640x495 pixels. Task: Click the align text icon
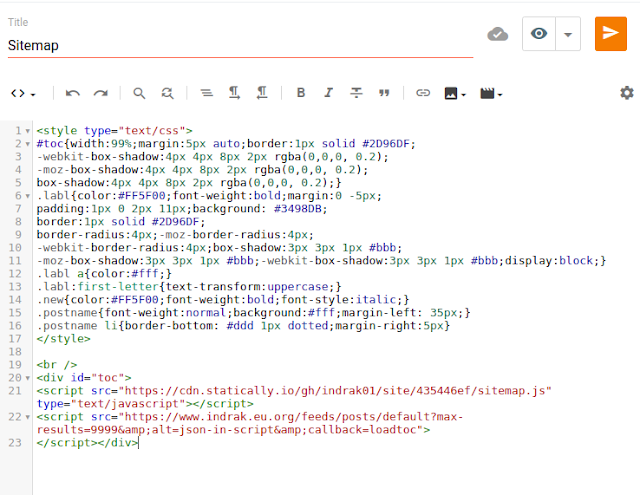207,93
